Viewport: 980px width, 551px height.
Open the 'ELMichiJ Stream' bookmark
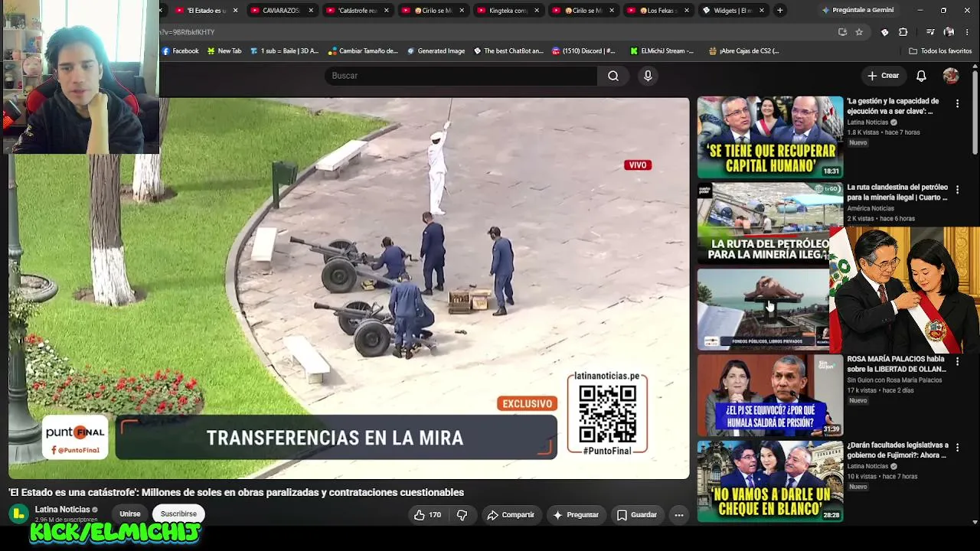662,51
